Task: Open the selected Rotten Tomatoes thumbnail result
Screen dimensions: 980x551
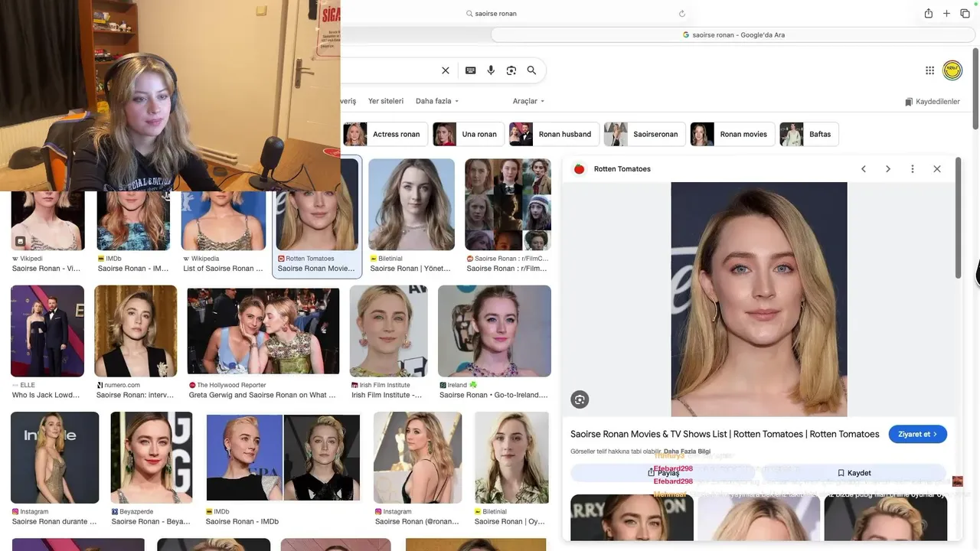Action: (x=317, y=217)
